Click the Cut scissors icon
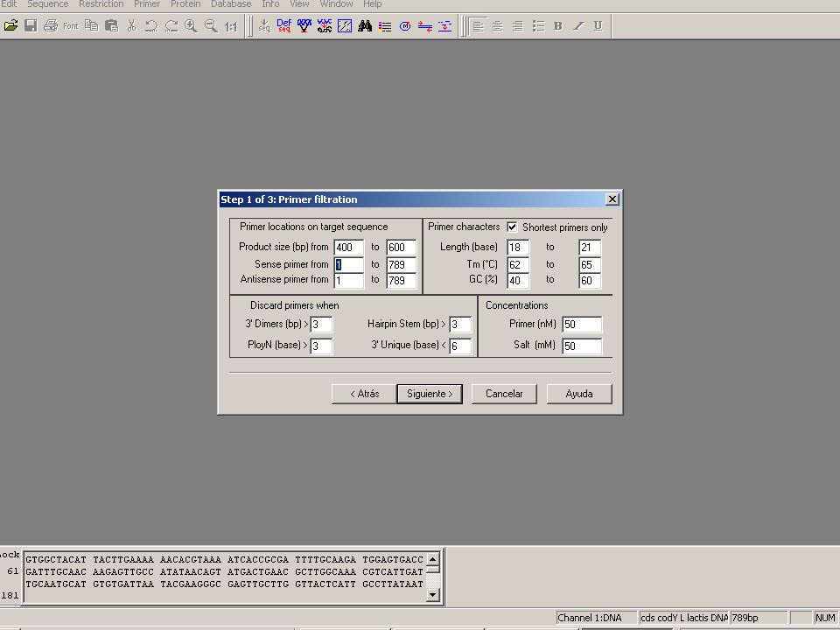 pos(132,25)
